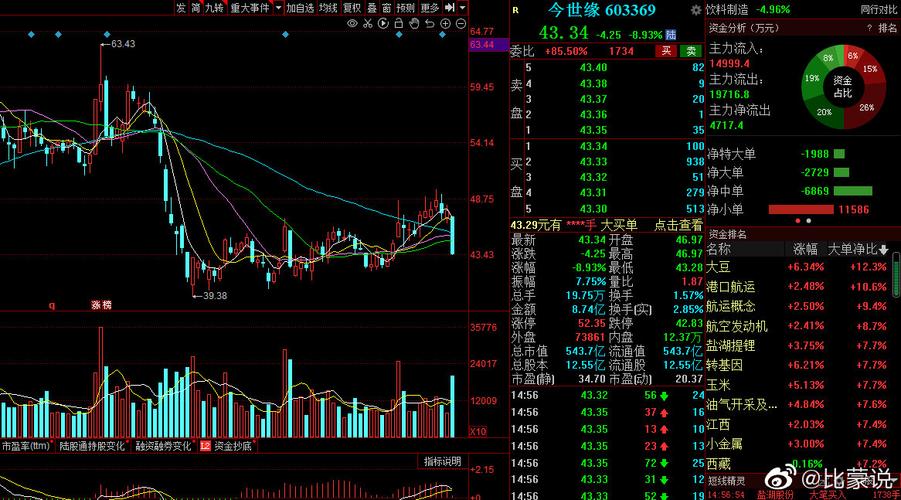Click the 净小单 red bar
The height and width of the screenshot is (500, 901).
tap(801, 210)
